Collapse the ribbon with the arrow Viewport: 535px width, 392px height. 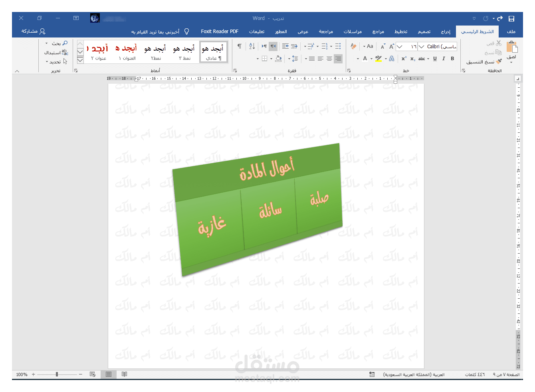click(17, 71)
